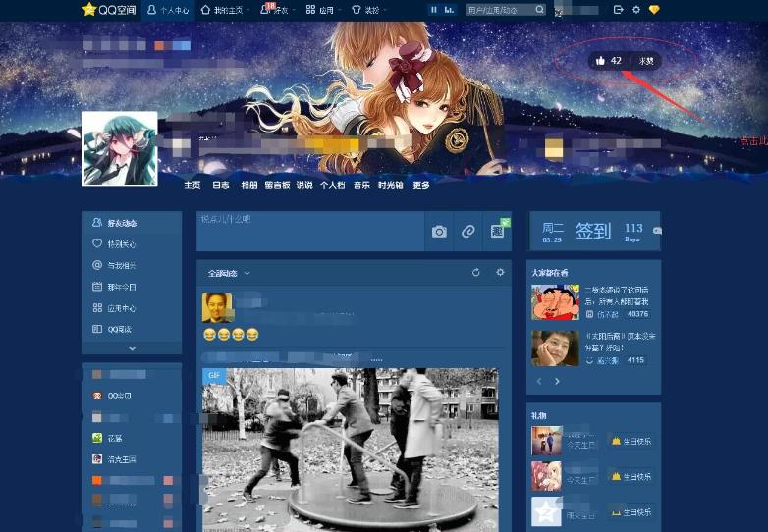Go to previous 大家都在看 page

pos(539,381)
